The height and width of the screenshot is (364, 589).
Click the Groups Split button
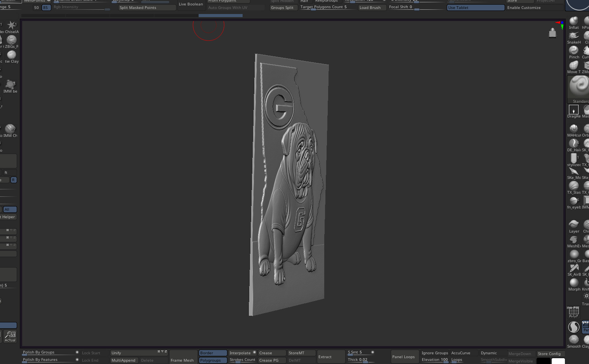click(x=283, y=8)
